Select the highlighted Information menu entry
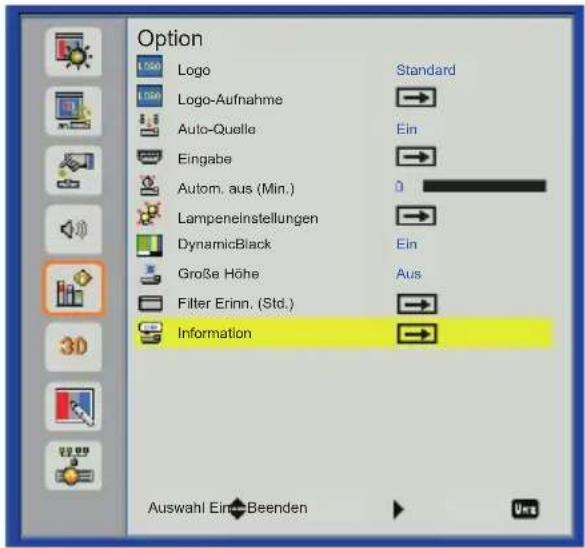585x548 pixels. (x=343, y=333)
